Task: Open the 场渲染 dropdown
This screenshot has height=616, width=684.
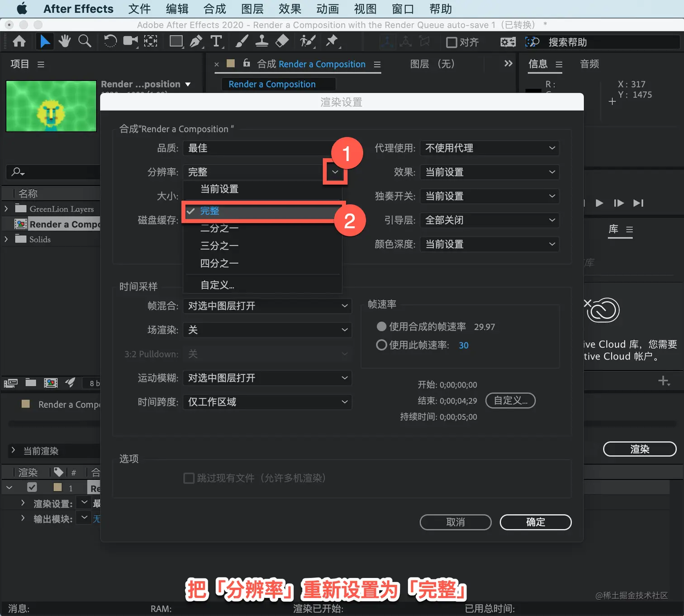Action: (x=267, y=330)
